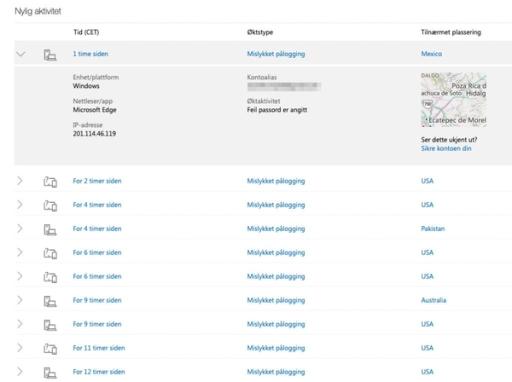Expand the 'For 12 timer siden' row
Image resolution: width=512 pixels, height=382 pixels.
point(20,372)
